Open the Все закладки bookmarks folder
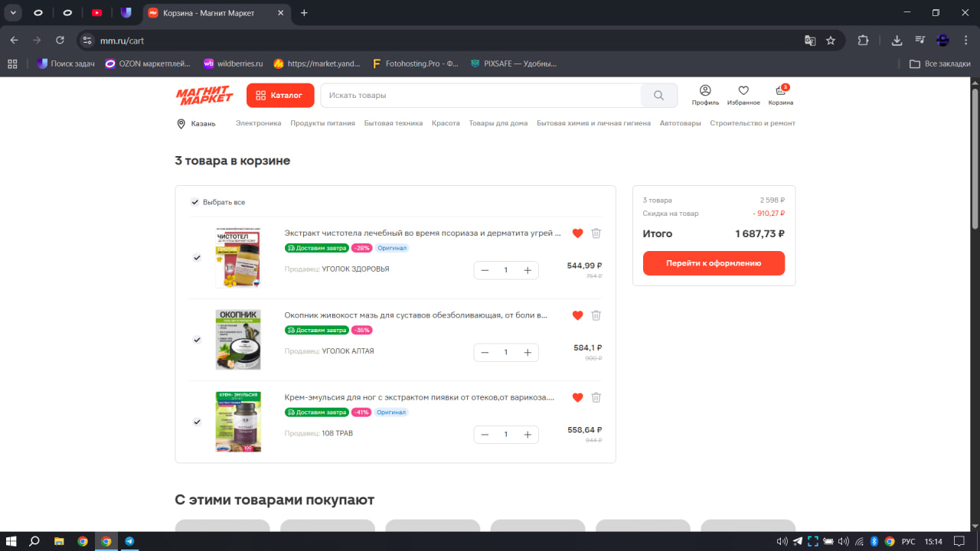The width and height of the screenshot is (980, 551). 940,64
